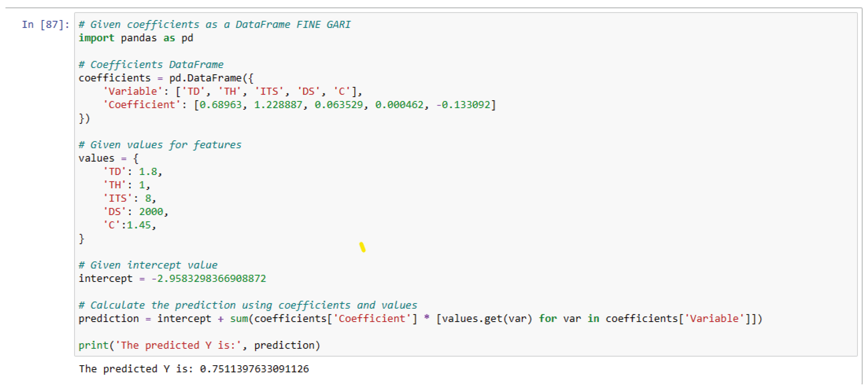Click the 'import pandas as pd' line
This screenshot has width=868, height=392.
pyautogui.click(x=136, y=38)
